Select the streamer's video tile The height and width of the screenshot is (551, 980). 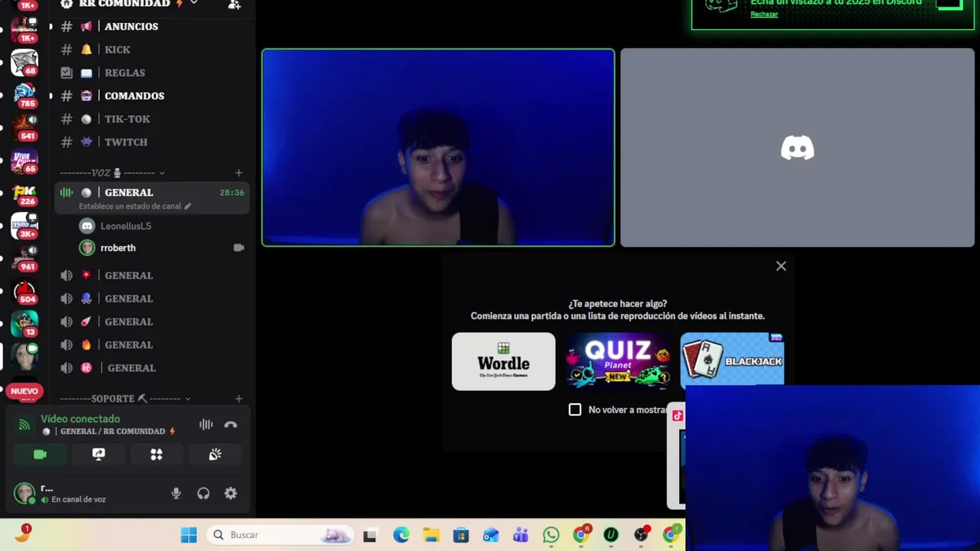tap(438, 148)
